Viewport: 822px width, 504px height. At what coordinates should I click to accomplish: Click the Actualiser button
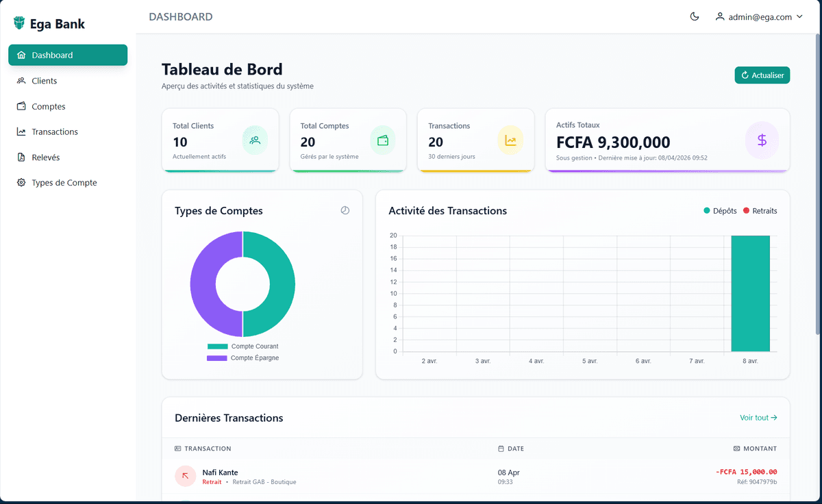[x=762, y=75]
